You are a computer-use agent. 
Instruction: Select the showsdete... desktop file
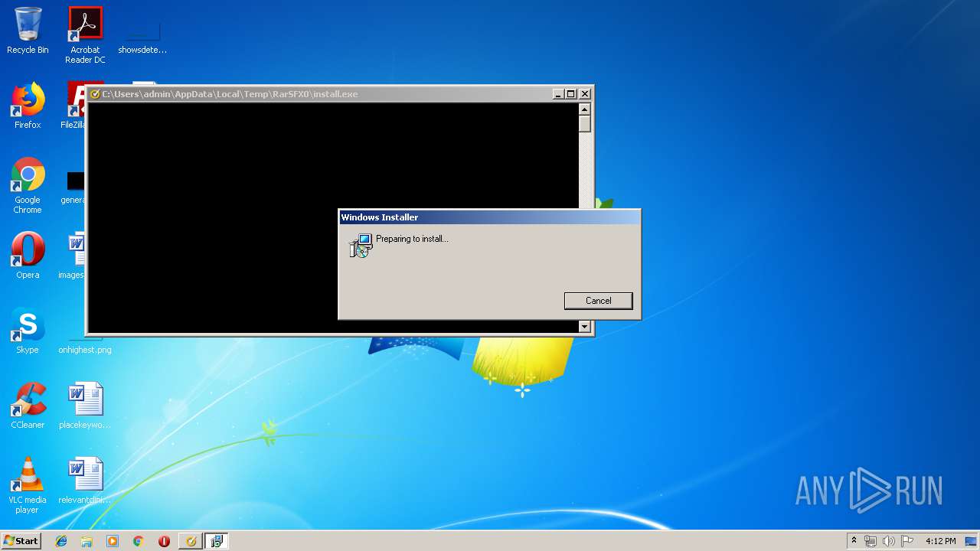[142, 36]
